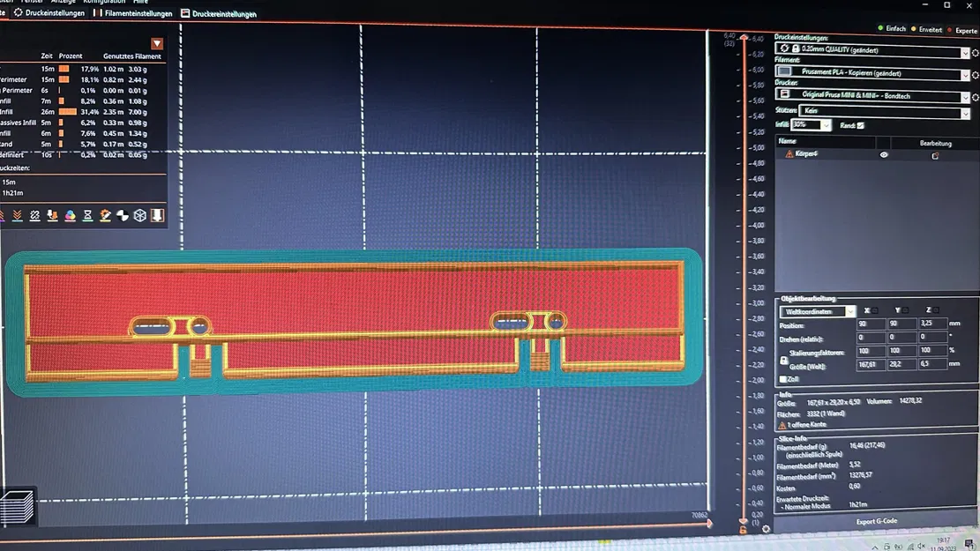Click Position Z field showing 3,25
Screen dimensions: 980x551
point(932,324)
